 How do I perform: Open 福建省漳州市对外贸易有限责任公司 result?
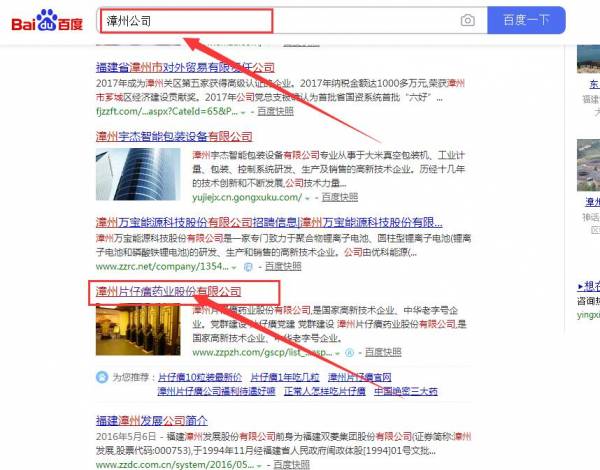pyautogui.click(x=185, y=68)
